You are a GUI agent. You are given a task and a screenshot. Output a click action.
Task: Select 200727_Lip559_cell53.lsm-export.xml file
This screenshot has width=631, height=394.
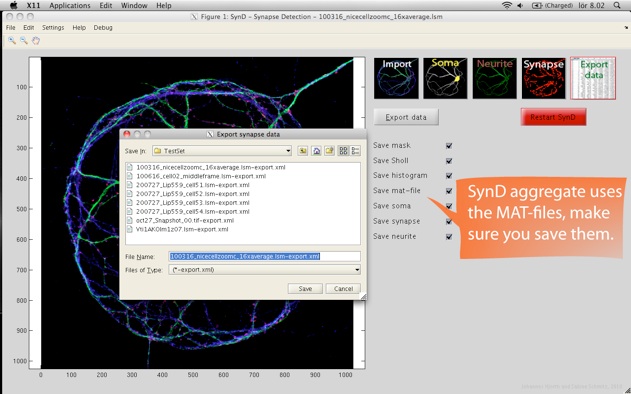(188, 203)
